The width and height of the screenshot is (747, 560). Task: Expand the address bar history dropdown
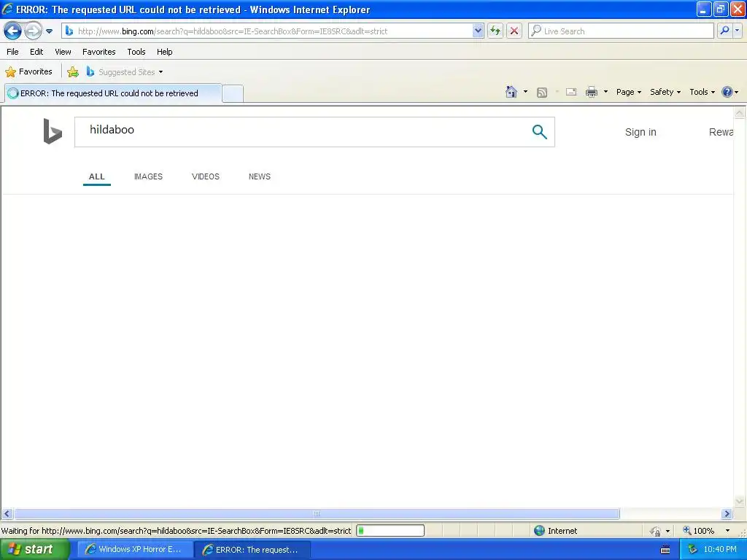coord(478,31)
